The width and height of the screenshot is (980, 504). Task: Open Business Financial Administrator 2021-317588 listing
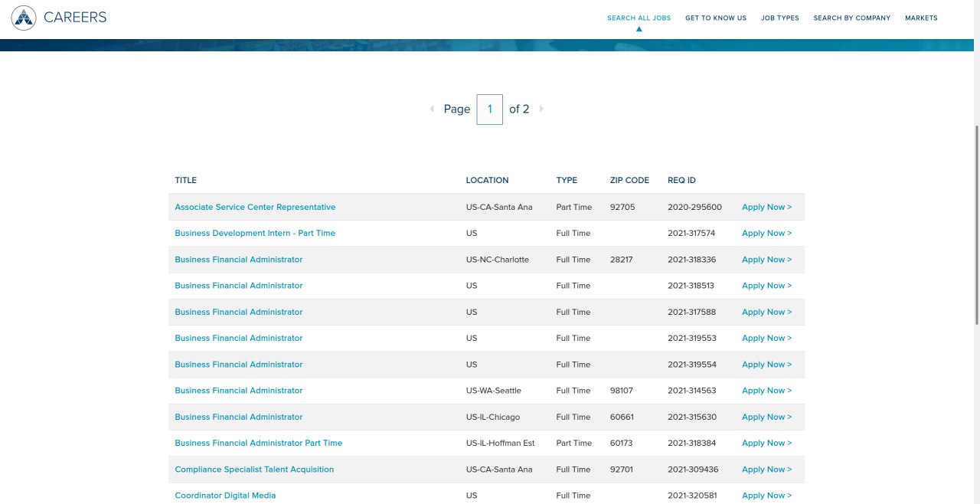click(x=238, y=312)
